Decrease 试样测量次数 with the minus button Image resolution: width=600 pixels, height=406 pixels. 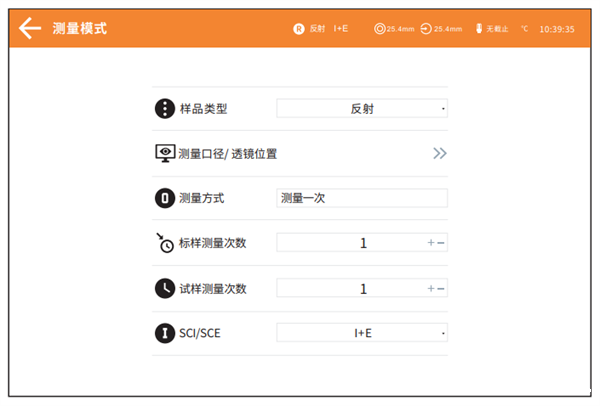[x=441, y=288]
